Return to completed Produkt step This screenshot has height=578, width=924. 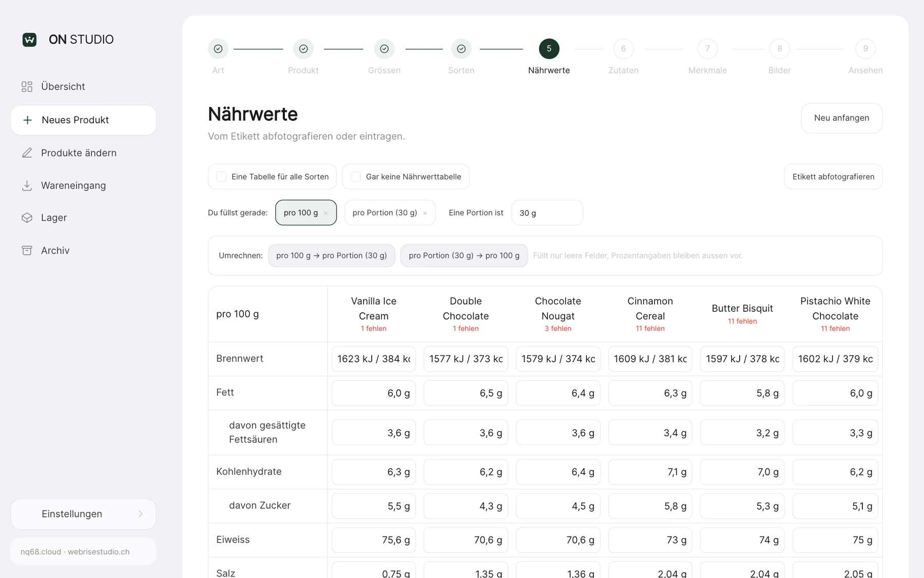303,49
